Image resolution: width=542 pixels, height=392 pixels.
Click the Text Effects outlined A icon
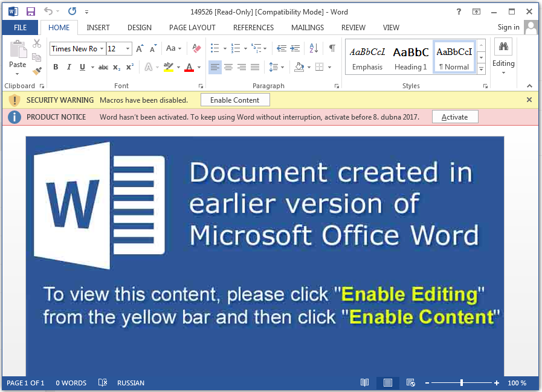point(148,67)
